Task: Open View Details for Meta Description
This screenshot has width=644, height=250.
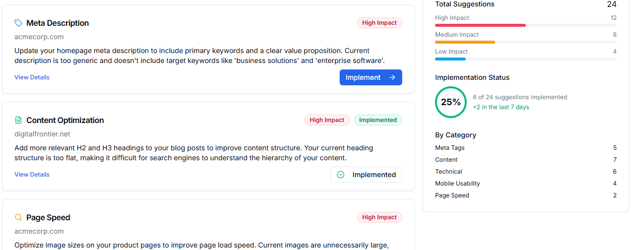Action: [x=32, y=77]
